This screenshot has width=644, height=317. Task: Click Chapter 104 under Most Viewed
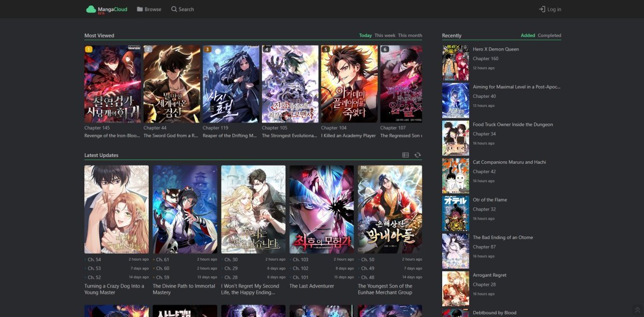[334, 128]
